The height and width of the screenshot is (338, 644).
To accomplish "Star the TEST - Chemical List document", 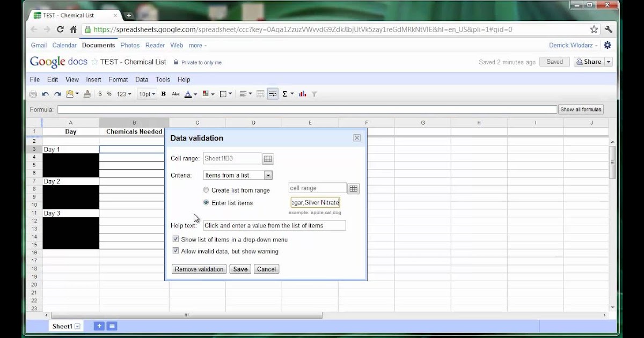I will [94, 62].
